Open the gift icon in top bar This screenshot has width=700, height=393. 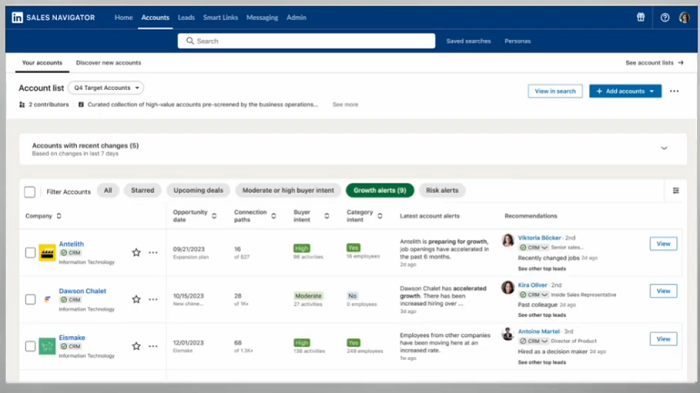tap(641, 17)
